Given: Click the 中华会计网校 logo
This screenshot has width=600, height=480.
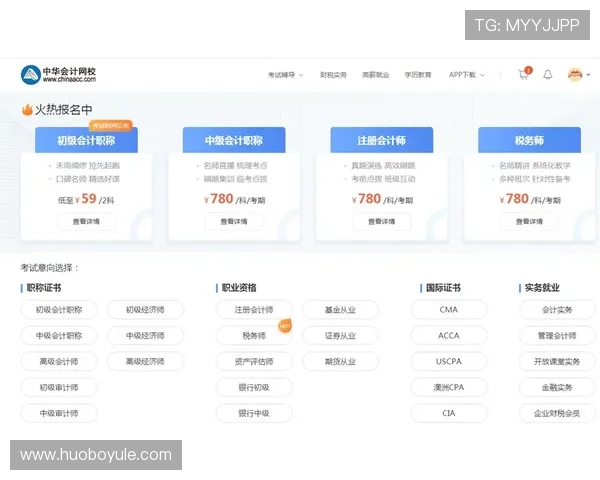Looking at the screenshot, I should [x=58, y=75].
